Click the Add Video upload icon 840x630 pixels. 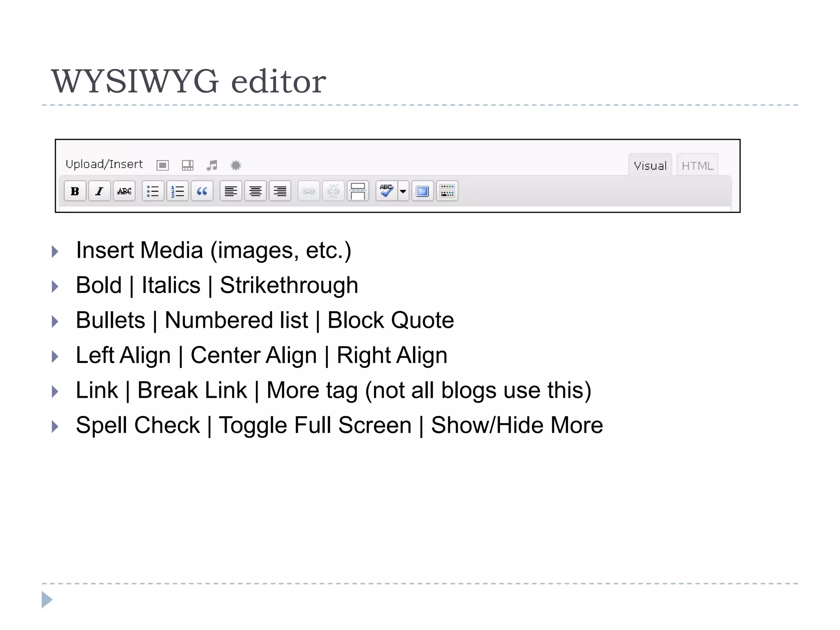coord(187,165)
